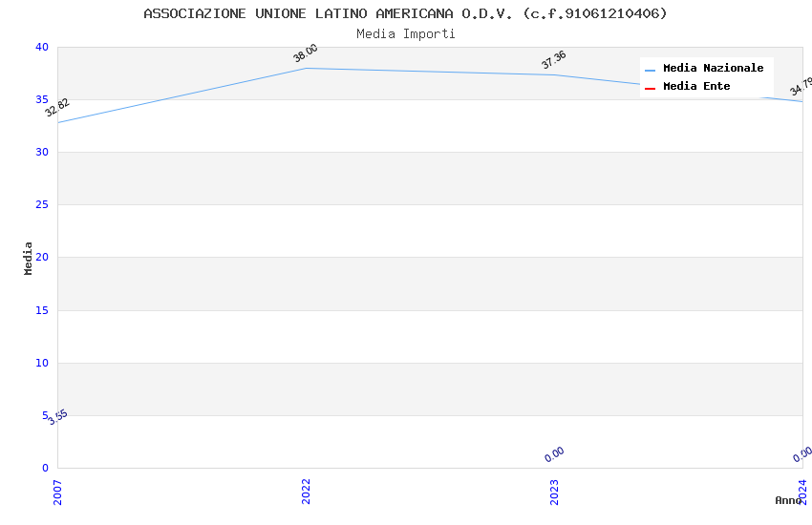Click the 0 y-axis tick label
This screenshot has height=525, width=812.
(x=46, y=468)
